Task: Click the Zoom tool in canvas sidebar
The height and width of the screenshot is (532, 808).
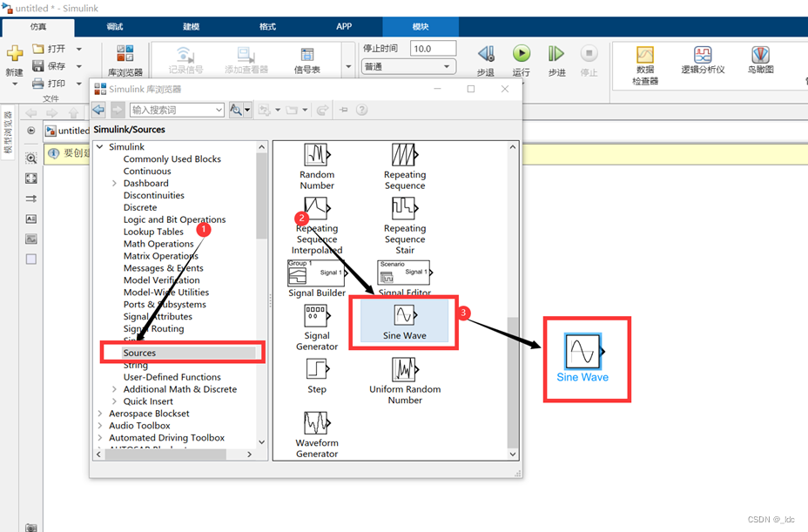Action: point(31,158)
